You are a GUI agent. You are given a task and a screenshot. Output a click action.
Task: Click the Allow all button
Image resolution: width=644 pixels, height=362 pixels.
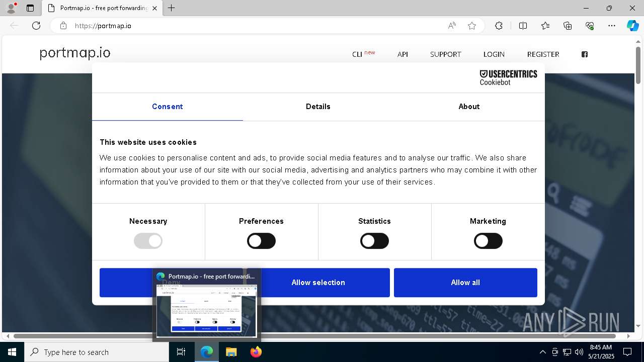point(465,283)
